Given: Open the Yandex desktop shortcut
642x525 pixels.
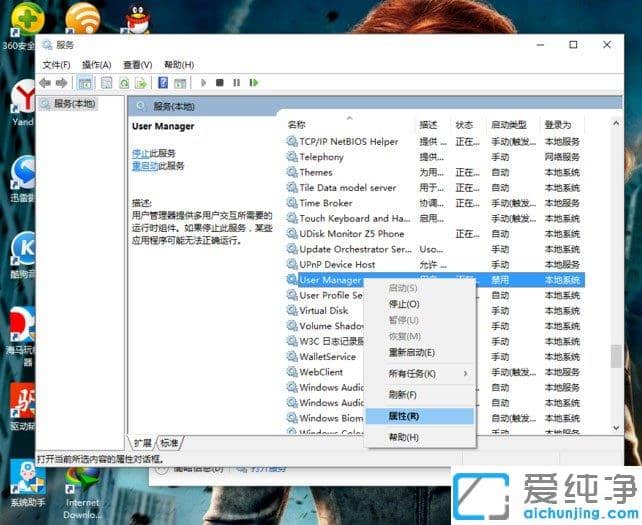Looking at the screenshot, I should [23, 102].
